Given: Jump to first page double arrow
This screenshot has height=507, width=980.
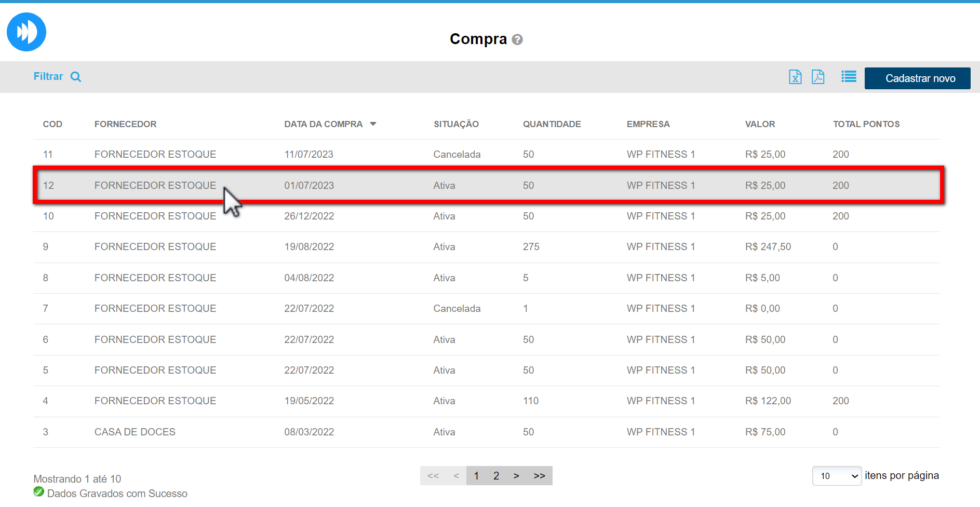Looking at the screenshot, I should 433,476.
